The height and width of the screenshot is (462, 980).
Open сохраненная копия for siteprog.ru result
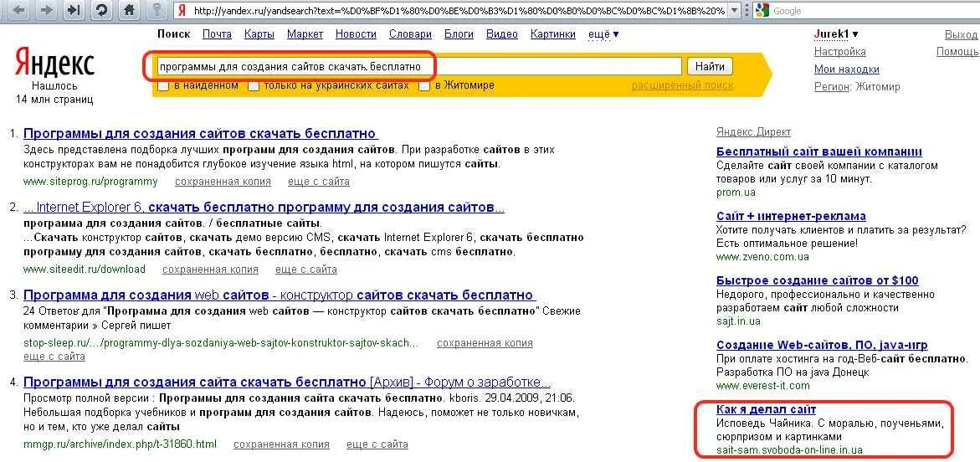click(x=223, y=182)
